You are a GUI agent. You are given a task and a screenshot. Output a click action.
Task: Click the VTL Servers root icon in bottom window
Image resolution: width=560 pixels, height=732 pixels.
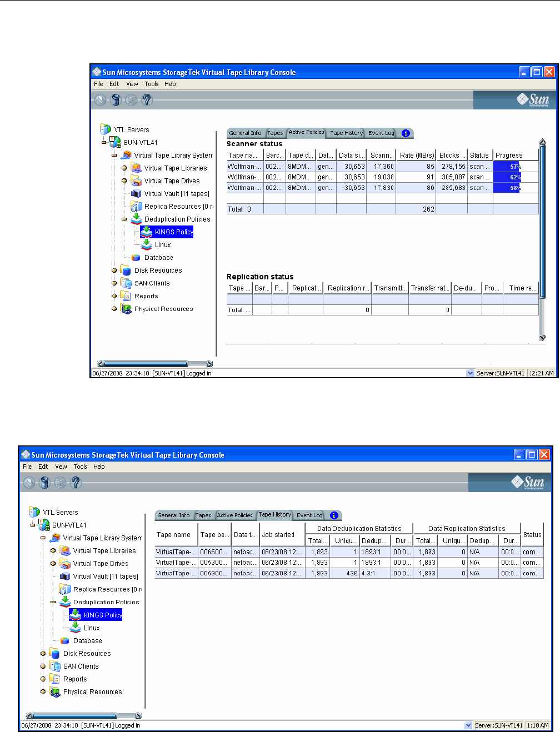[34, 512]
